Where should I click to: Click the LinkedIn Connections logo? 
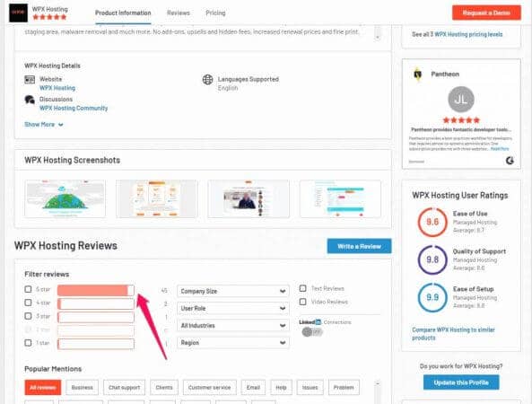(310, 321)
